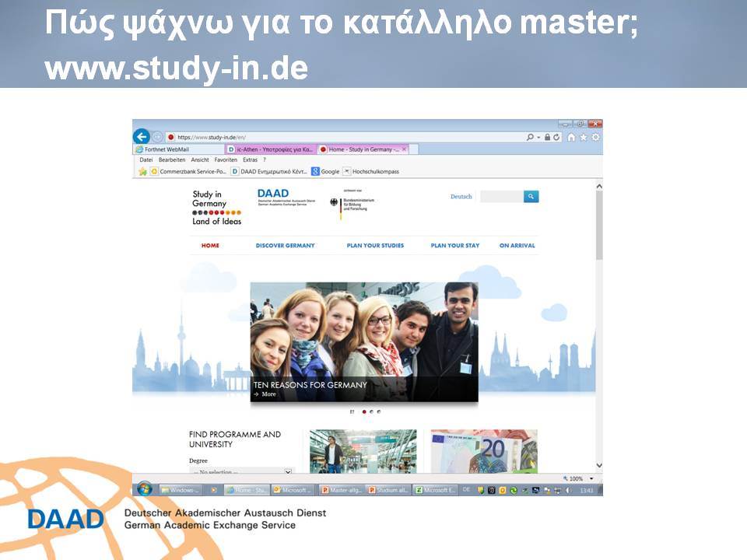Screen dimensions: 747x560
Task: Click the magnifier search icon in address bar
Action: (530, 137)
